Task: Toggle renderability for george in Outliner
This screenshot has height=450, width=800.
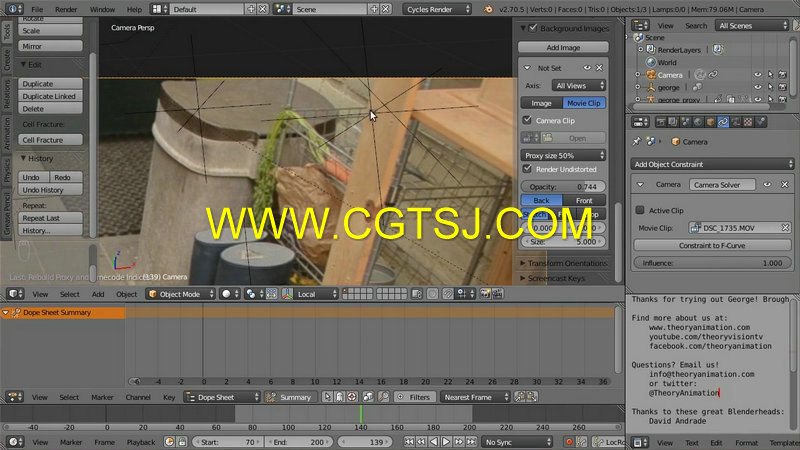Action: tap(782, 87)
